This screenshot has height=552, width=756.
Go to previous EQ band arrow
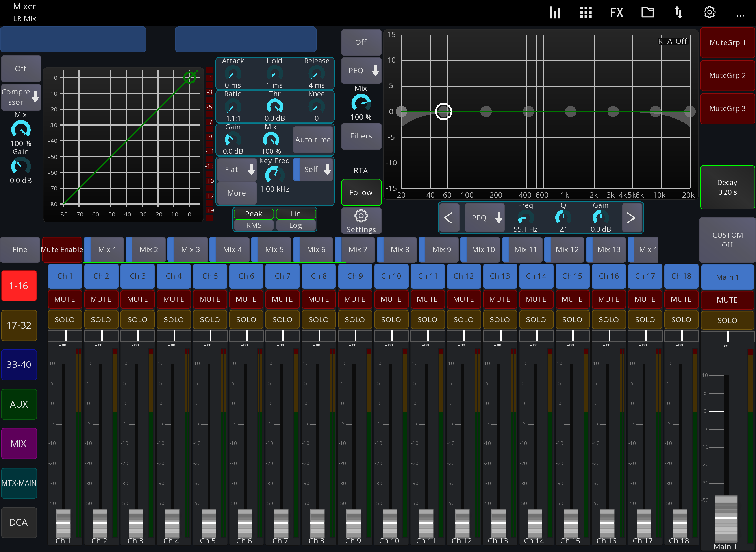coord(448,218)
